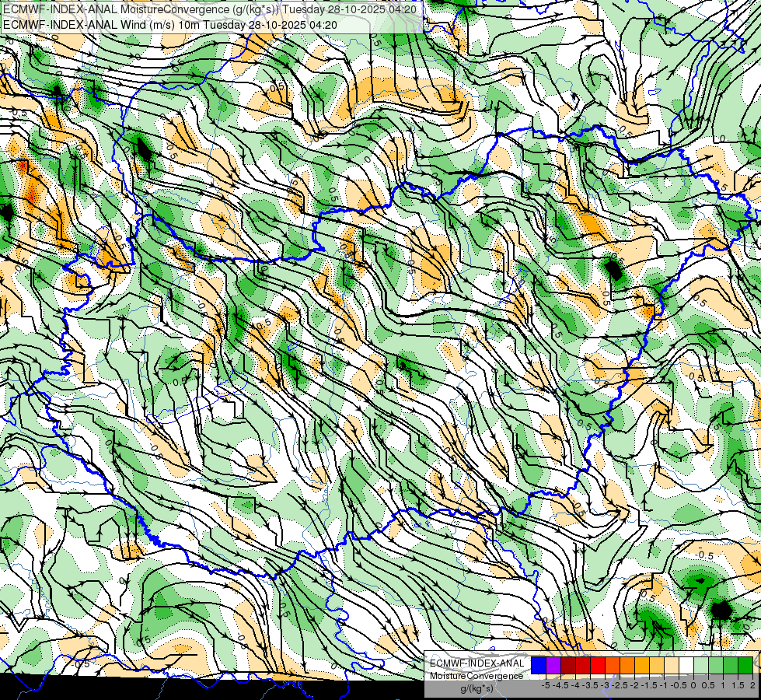Click the MoistureConvergence title line at top
The width and height of the screenshot is (761, 700).
point(210,9)
